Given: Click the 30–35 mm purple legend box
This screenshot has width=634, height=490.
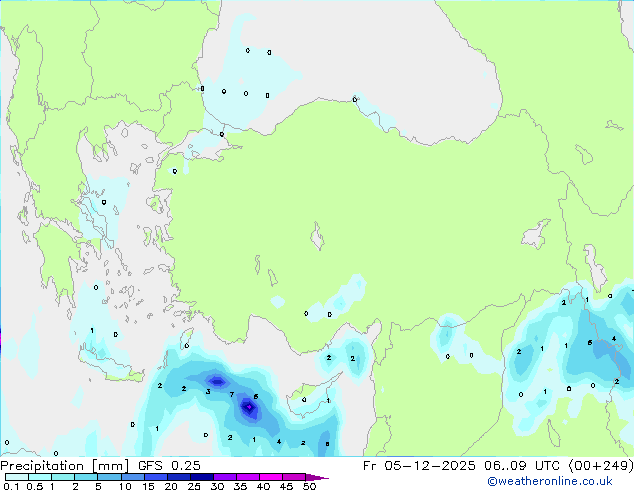Looking at the screenshot, I should click(x=225, y=477).
